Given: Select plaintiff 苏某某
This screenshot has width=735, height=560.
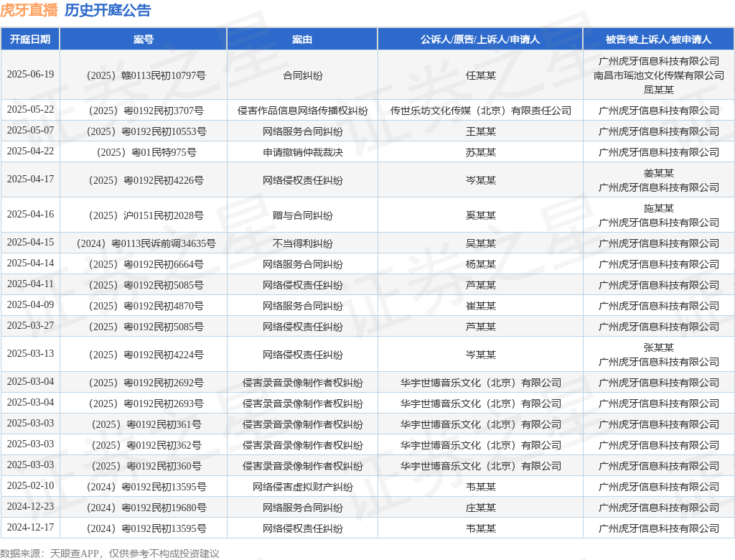Looking at the screenshot, I should [480, 152].
